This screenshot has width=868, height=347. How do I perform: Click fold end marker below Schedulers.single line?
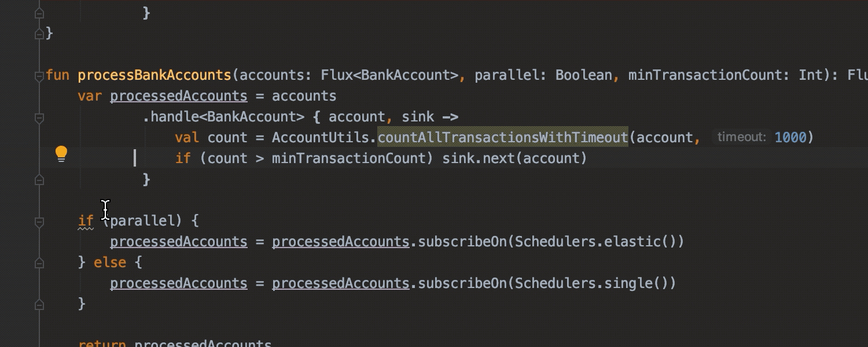[39, 304]
